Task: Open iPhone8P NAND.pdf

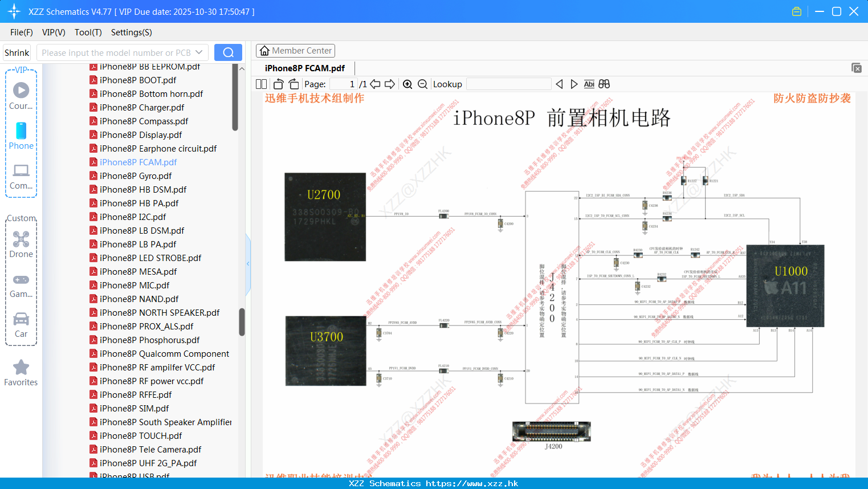Action: coord(139,299)
